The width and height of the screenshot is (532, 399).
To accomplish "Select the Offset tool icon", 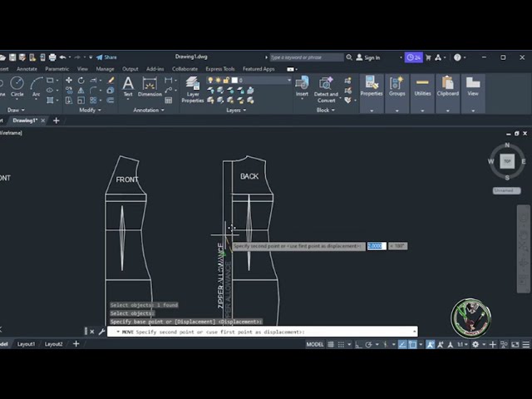I will pos(111,100).
